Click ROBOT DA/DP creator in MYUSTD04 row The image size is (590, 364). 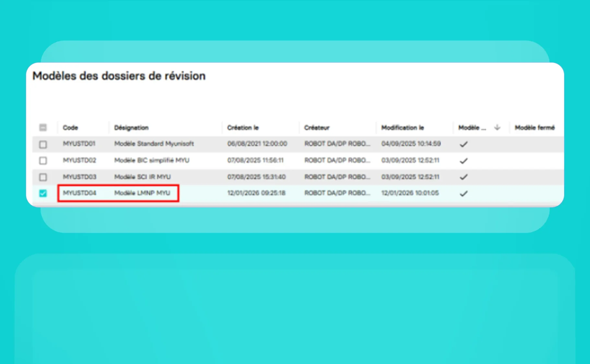337,193
